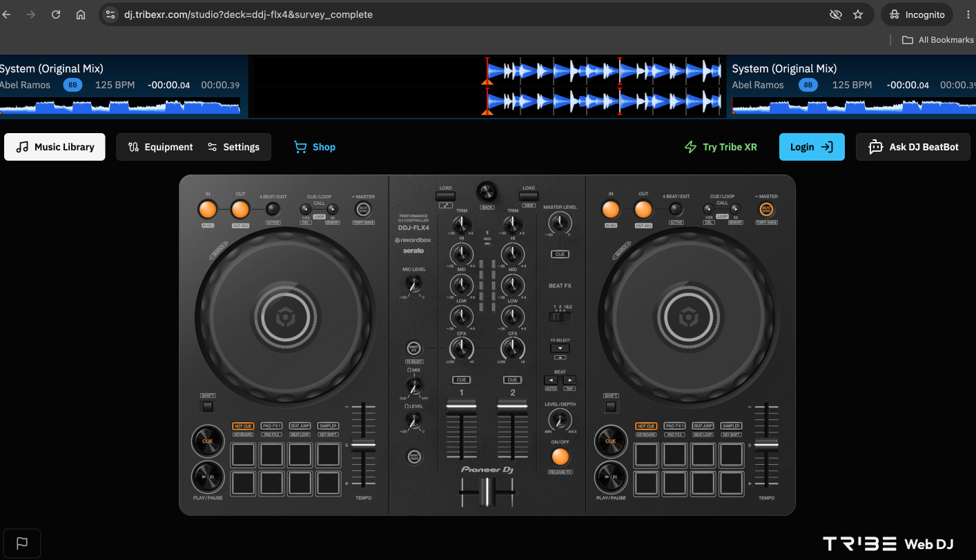
Task: Select BEAT JUMP mode on right deck
Action: pos(703,426)
